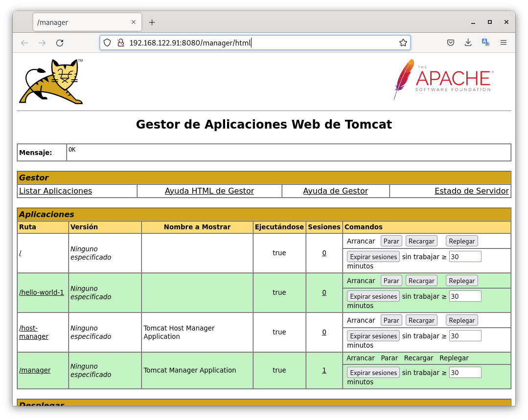Screen dimensions: 528x420
Task: Bookmark this page with the star icon
Action: (x=403, y=43)
